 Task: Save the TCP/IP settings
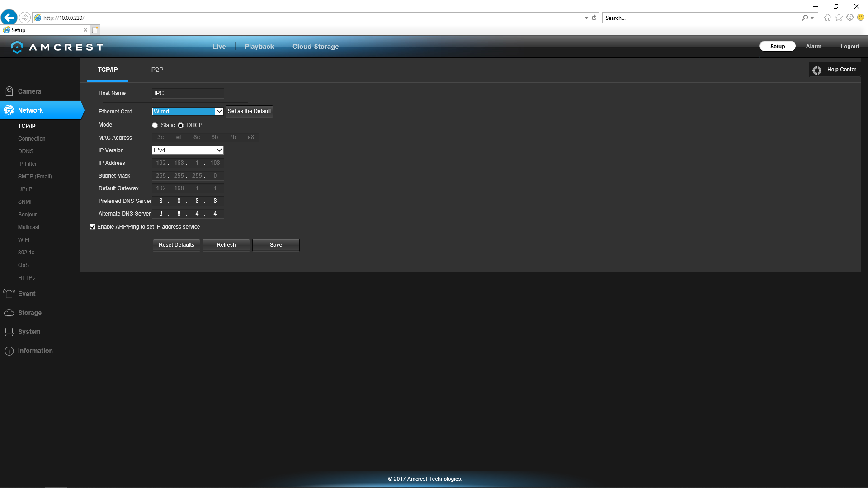coord(276,245)
